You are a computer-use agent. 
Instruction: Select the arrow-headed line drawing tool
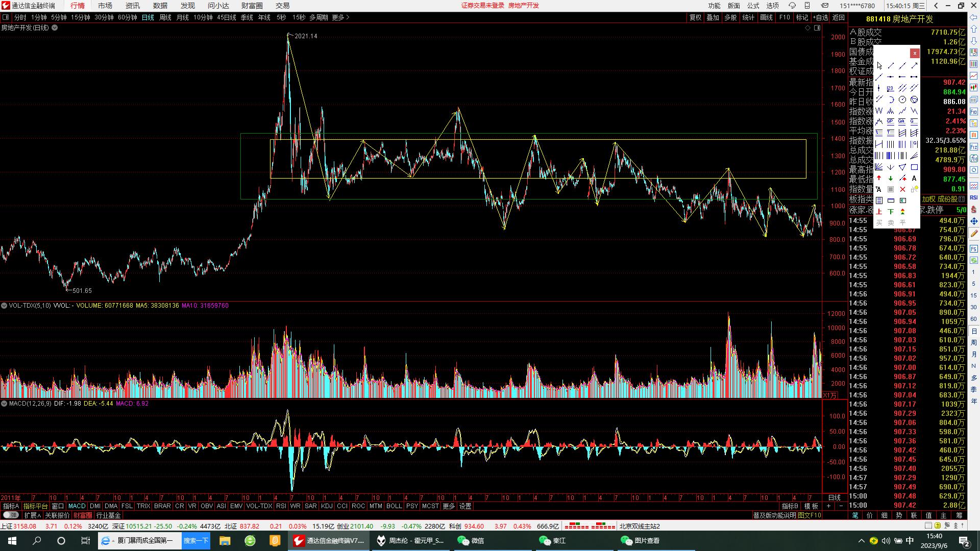(x=914, y=66)
